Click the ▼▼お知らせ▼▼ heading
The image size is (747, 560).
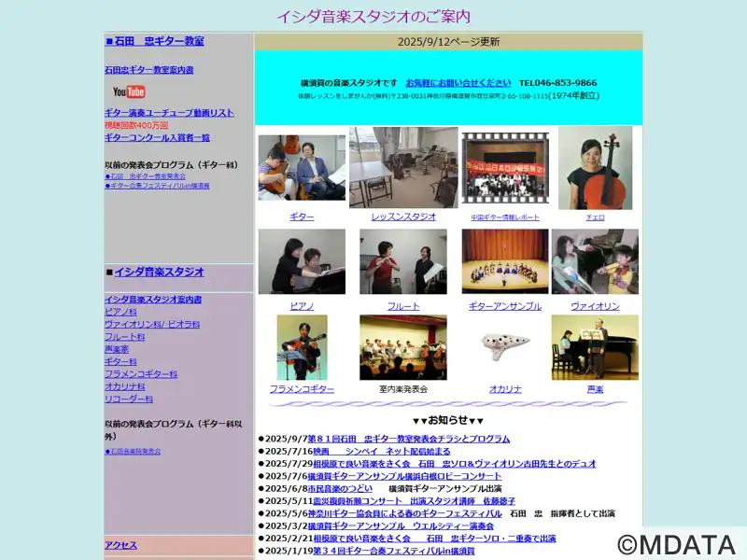click(x=448, y=420)
